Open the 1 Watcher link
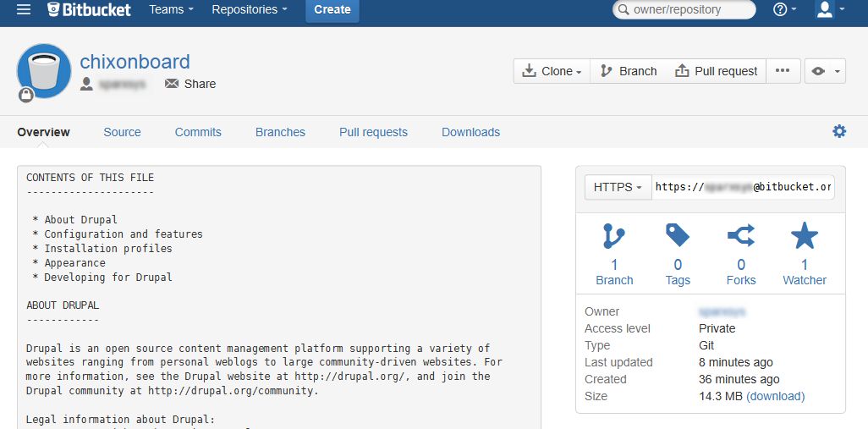Screen dimensions: 868x429 point(805,272)
